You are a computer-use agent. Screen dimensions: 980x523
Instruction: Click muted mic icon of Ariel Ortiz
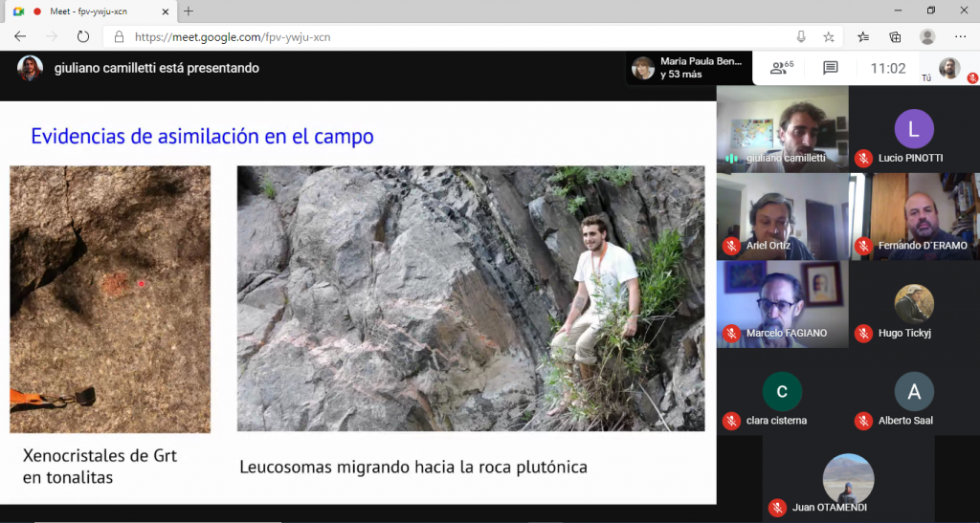pyautogui.click(x=731, y=246)
